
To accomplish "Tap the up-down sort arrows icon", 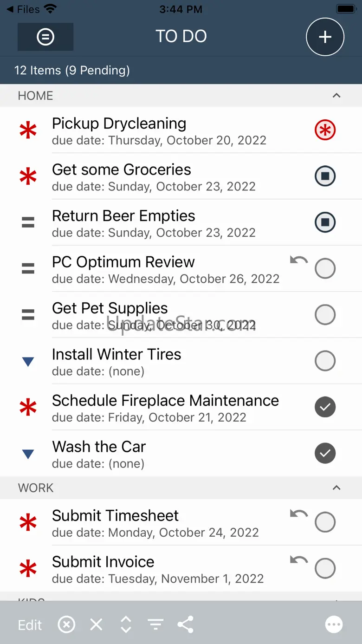I will (126, 625).
